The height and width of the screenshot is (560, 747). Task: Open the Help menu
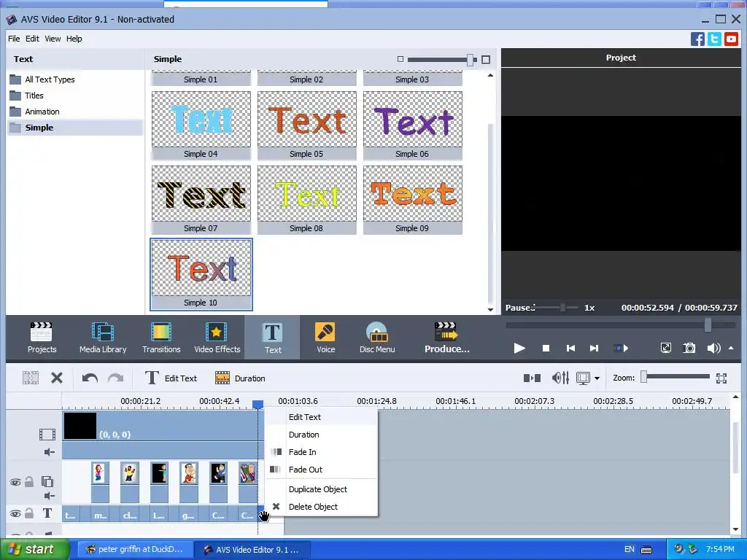point(74,39)
